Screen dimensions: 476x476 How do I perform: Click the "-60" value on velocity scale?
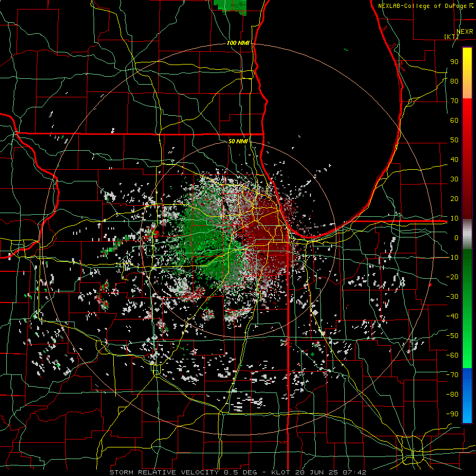pyautogui.click(x=452, y=355)
